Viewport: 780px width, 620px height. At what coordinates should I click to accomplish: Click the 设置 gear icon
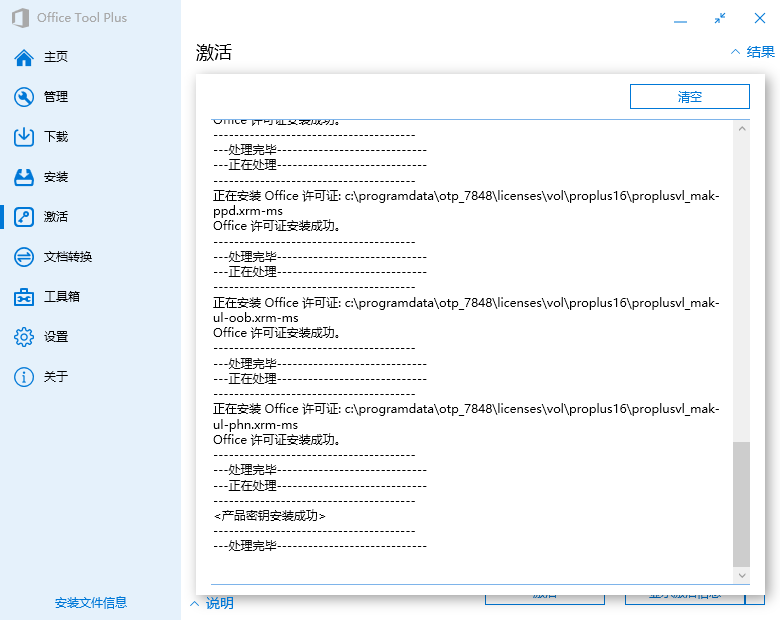(x=24, y=337)
